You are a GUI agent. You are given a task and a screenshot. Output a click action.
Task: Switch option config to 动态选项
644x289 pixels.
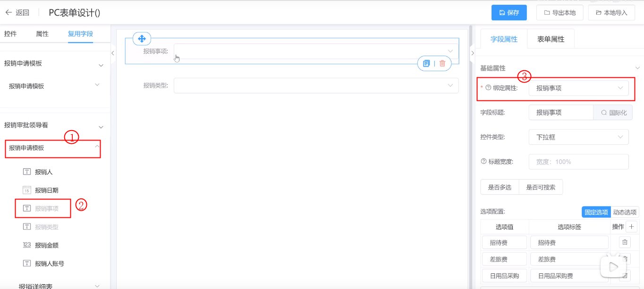625,212
